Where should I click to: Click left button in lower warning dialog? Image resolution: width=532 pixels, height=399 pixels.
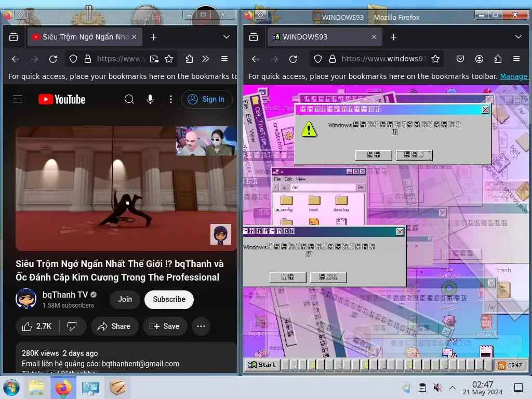tap(288, 277)
